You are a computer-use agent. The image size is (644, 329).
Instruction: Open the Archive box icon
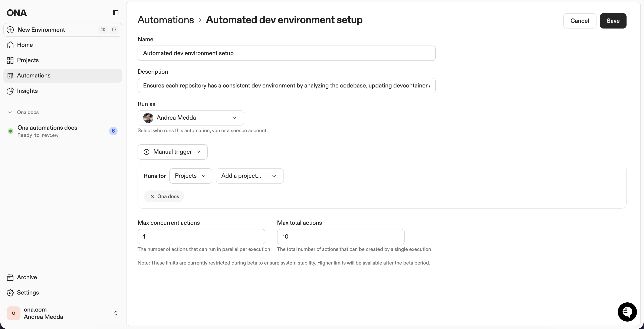click(10, 277)
